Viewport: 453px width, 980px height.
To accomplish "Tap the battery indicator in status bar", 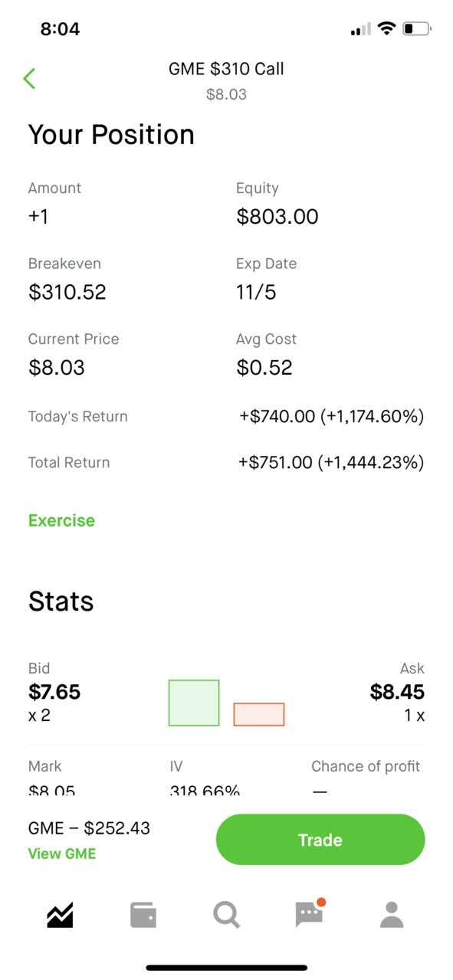I will coord(418,29).
